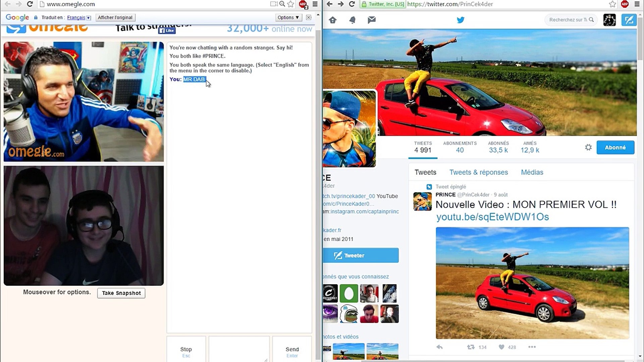Image resolution: width=644 pixels, height=362 pixels.
Task: Open the account avatar menu
Action: coord(609,20)
